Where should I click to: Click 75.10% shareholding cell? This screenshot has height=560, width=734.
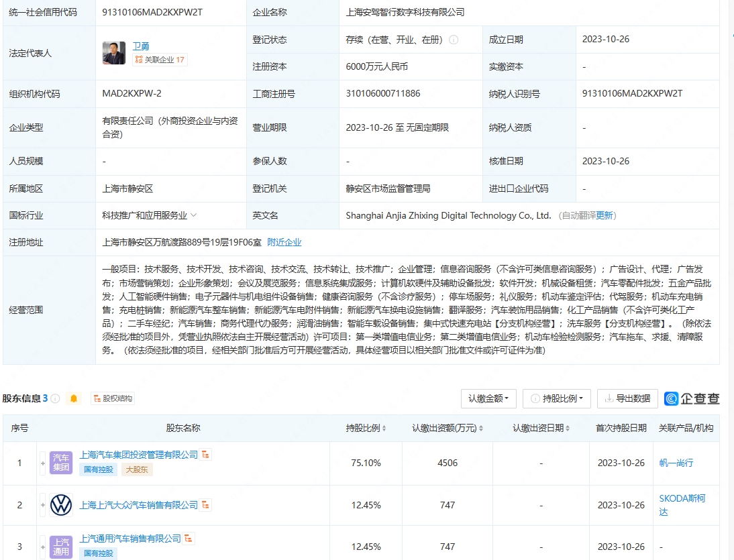(x=366, y=463)
